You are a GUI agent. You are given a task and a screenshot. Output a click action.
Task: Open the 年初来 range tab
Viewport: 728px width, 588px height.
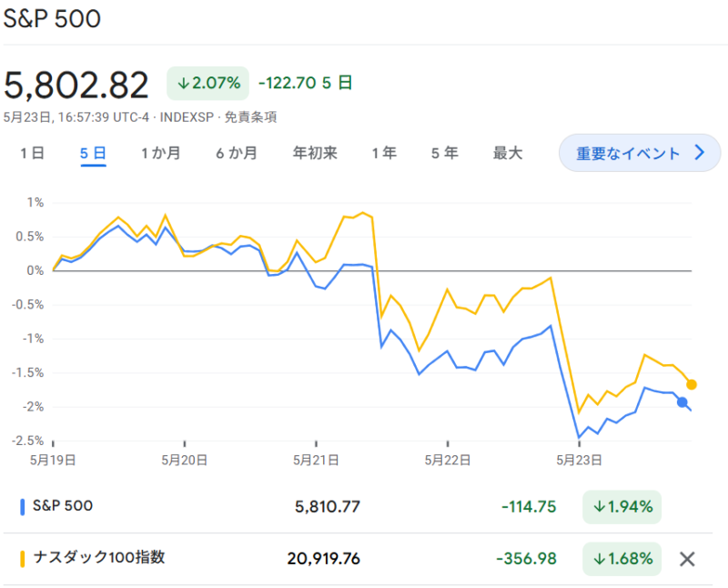pyautogui.click(x=315, y=153)
